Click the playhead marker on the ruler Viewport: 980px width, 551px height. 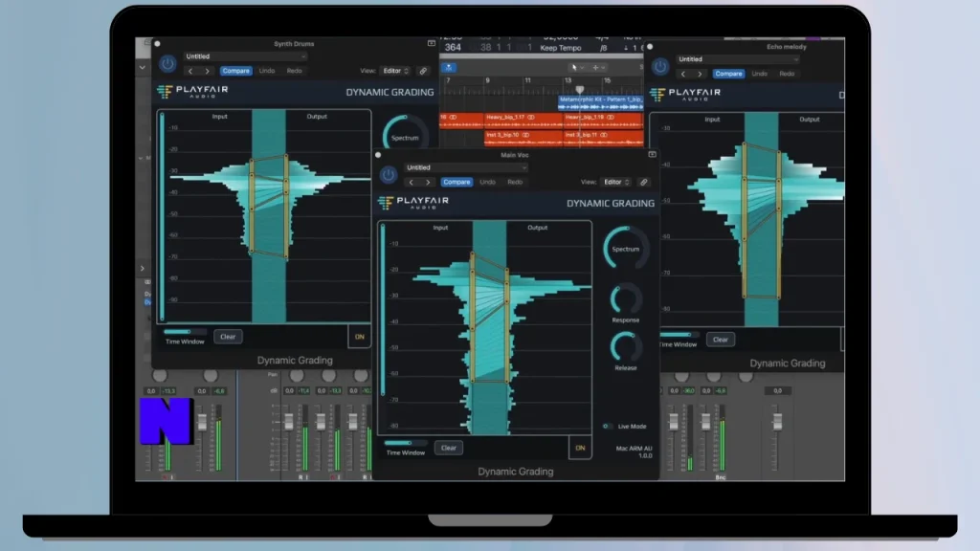click(x=579, y=89)
